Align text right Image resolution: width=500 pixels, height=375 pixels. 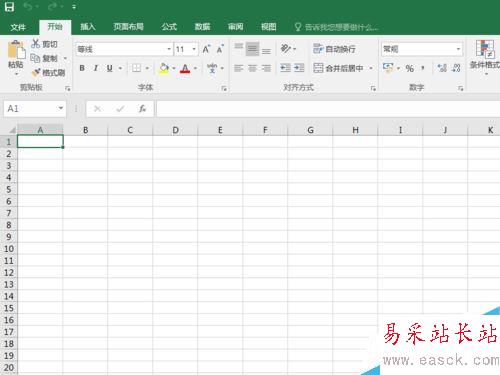coord(266,68)
